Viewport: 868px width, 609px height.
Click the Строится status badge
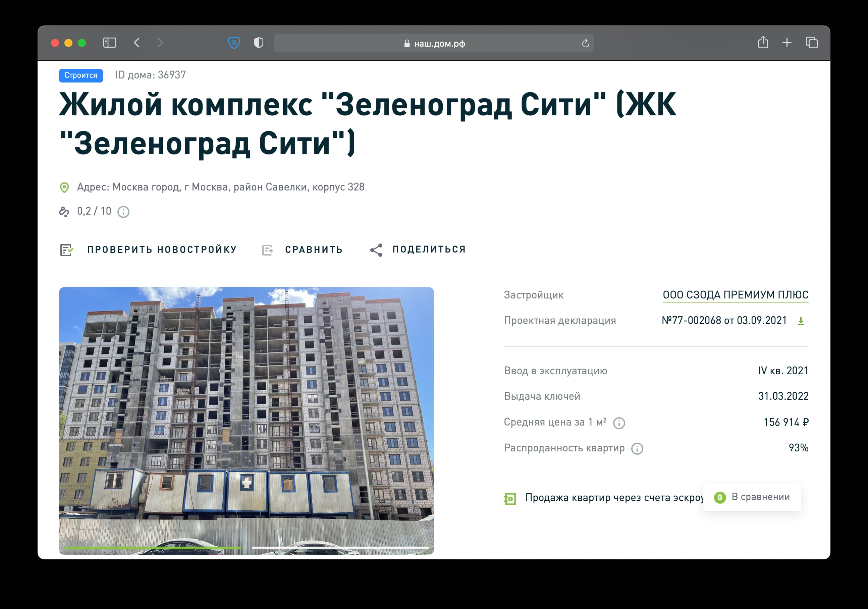tap(81, 75)
